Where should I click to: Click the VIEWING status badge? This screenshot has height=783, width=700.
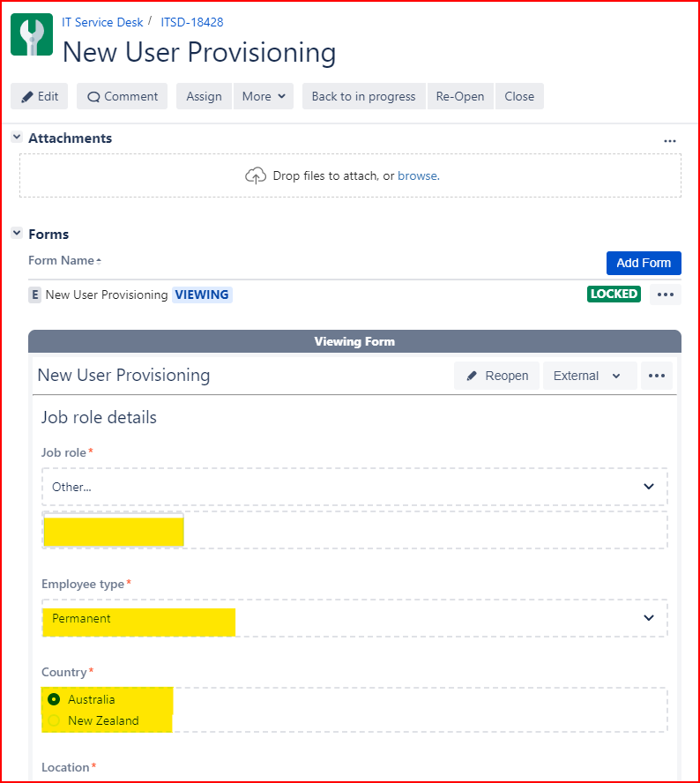coord(202,295)
